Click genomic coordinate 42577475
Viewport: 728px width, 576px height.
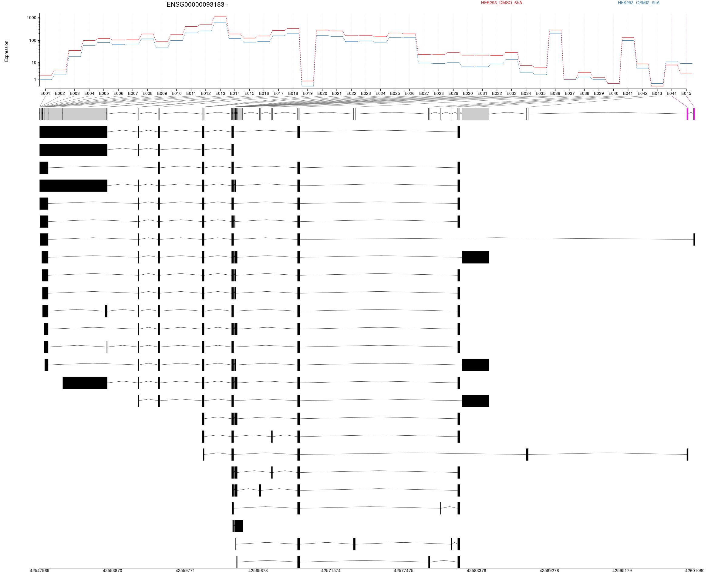click(x=403, y=571)
